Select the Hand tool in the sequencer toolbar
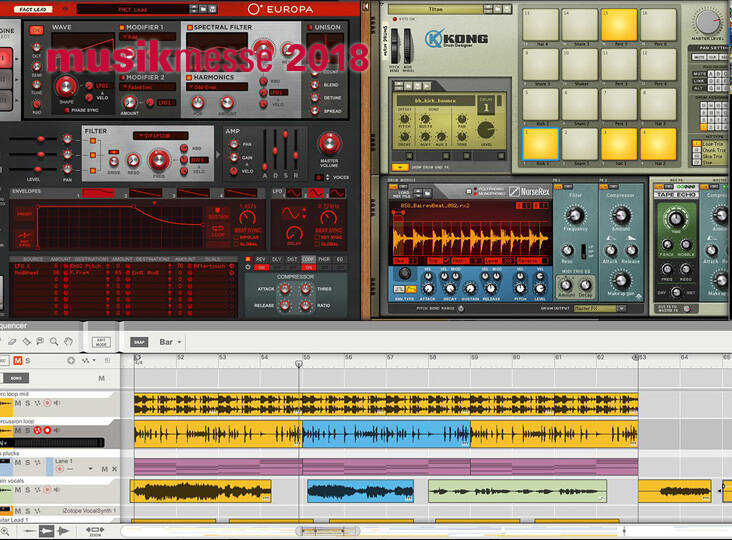732x540 pixels. pyautogui.click(x=69, y=342)
